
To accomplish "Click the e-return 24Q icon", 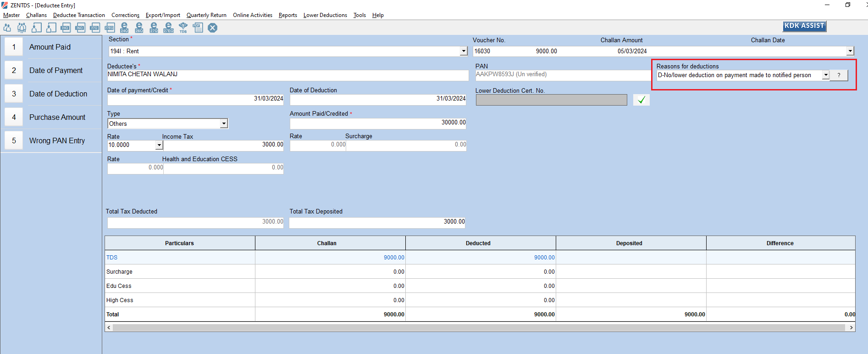I will 124,28.
